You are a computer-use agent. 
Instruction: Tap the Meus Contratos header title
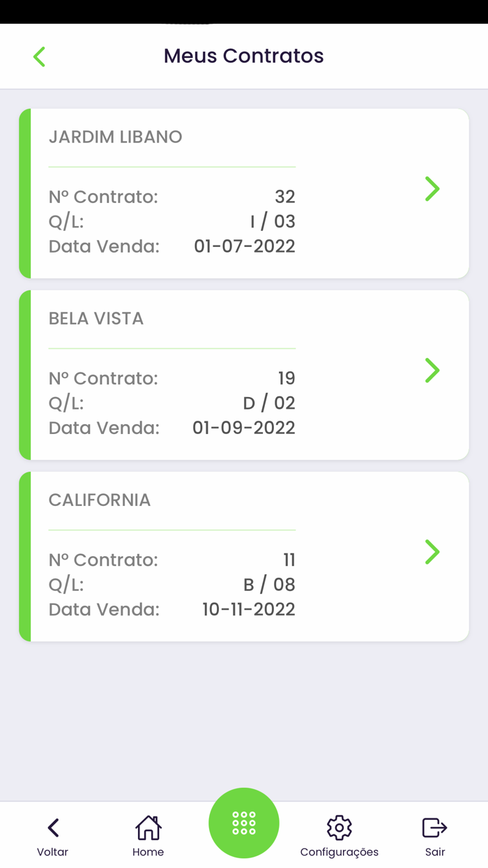[x=244, y=56]
